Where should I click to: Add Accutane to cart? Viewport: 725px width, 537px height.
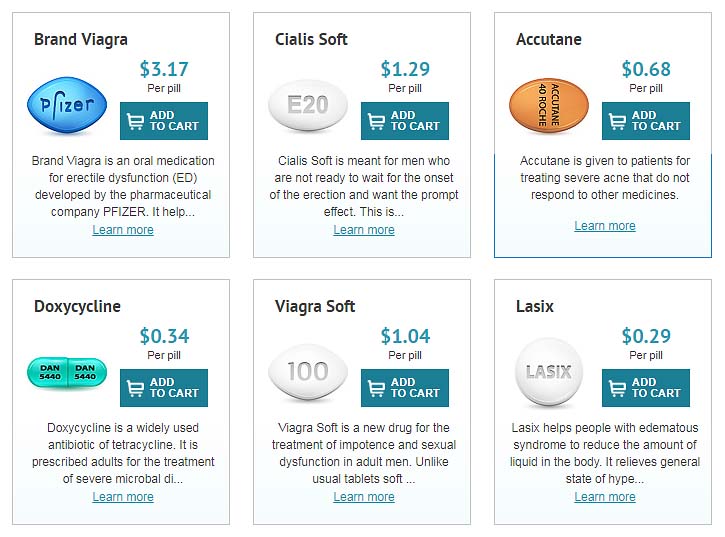click(645, 121)
